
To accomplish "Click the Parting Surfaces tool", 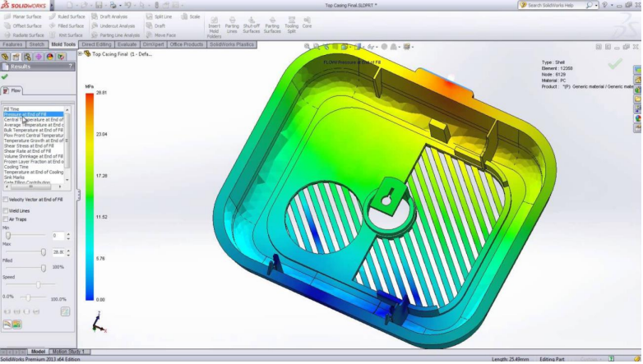I will point(272,25).
